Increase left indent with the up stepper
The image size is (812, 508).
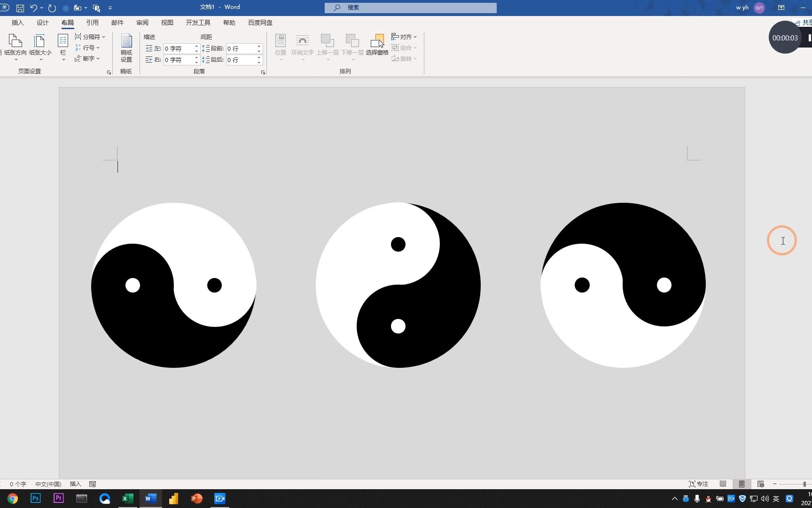[x=196, y=47]
